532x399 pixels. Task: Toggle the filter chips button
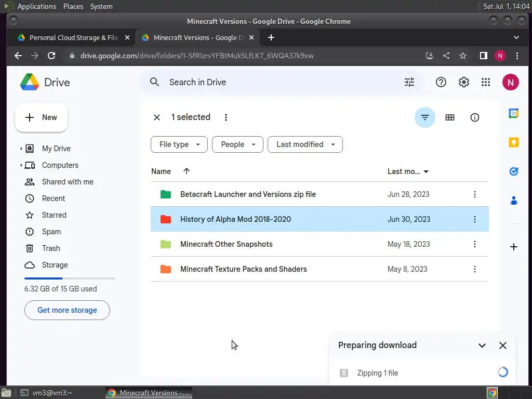coord(425,117)
